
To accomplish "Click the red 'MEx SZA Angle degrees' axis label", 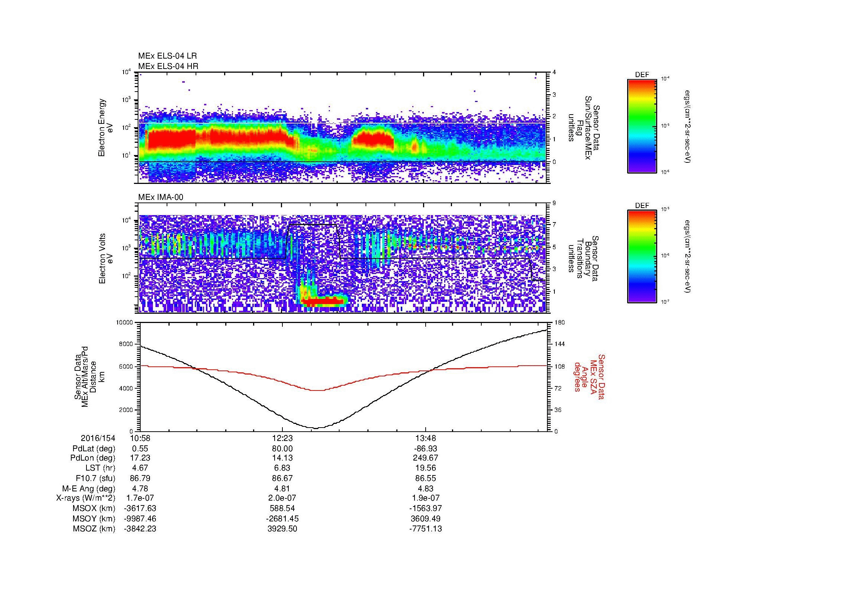I will click(589, 376).
